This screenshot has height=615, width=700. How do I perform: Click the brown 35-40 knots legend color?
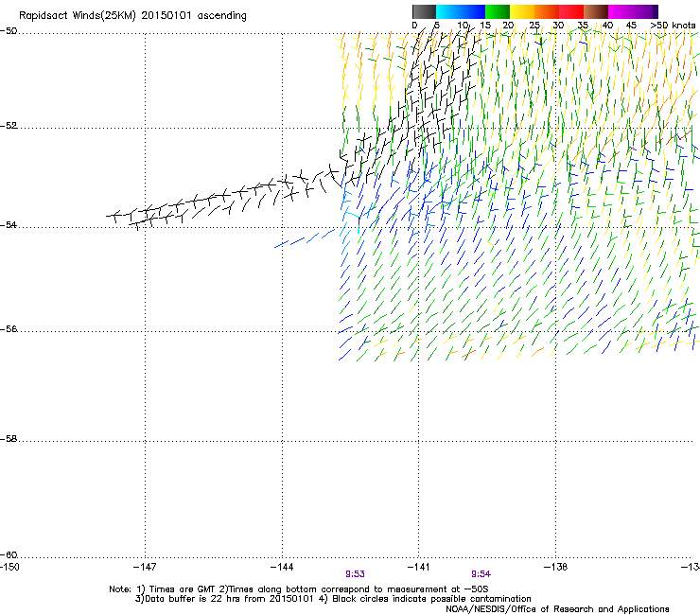(x=596, y=11)
